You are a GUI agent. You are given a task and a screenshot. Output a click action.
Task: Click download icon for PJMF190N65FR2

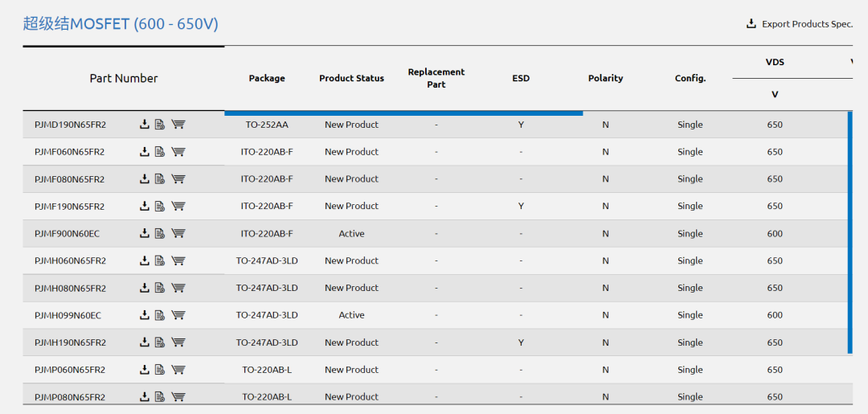point(145,207)
